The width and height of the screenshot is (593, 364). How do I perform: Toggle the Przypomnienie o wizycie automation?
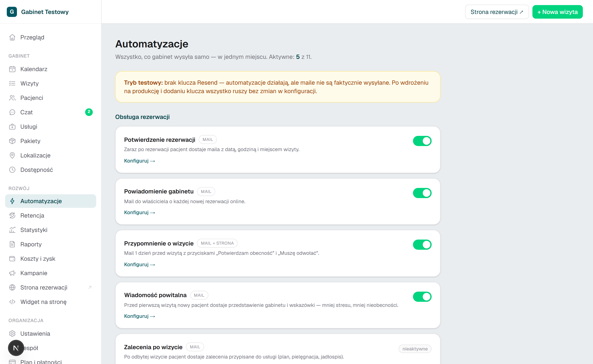(422, 245)
